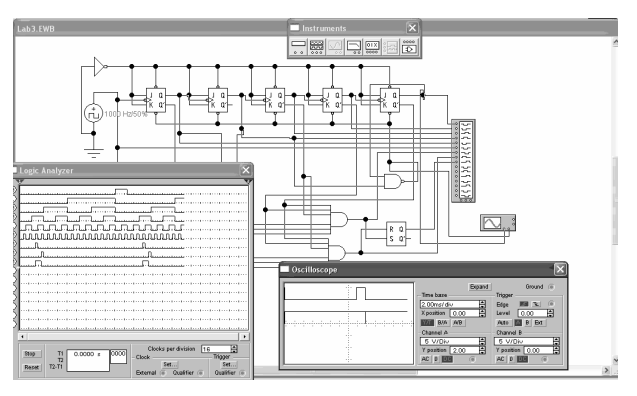This screenshot has width=637, height=396.
Task: Click the Channel A input terminal
Action: [x=472, y=359]
